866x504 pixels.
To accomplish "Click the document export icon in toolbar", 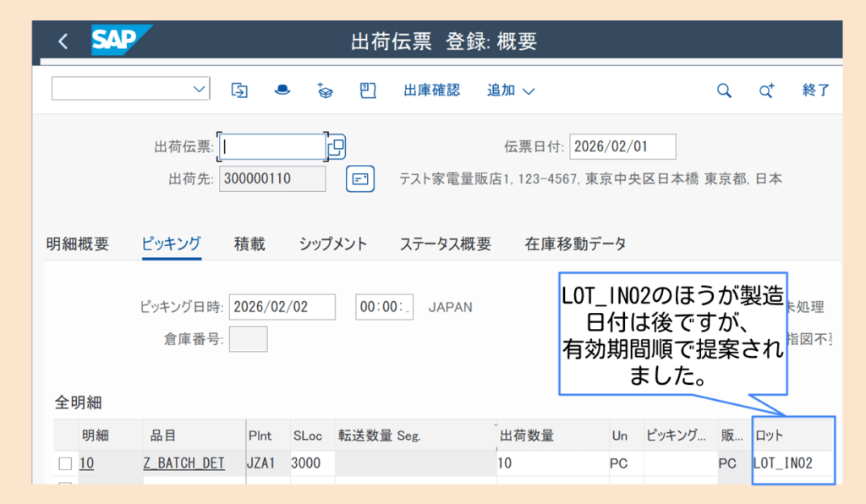I will pos(239,90).
